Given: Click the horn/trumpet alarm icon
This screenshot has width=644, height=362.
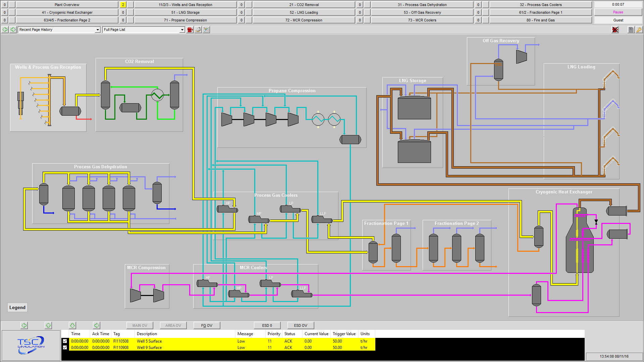Looking at the screenshot, I should tap(198, 29).
